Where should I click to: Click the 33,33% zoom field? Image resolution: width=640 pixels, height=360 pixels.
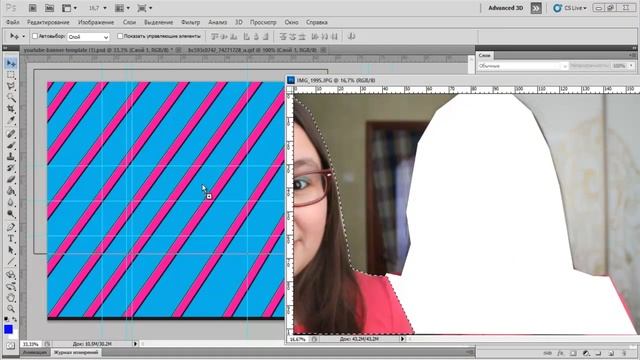pos(30,344)
